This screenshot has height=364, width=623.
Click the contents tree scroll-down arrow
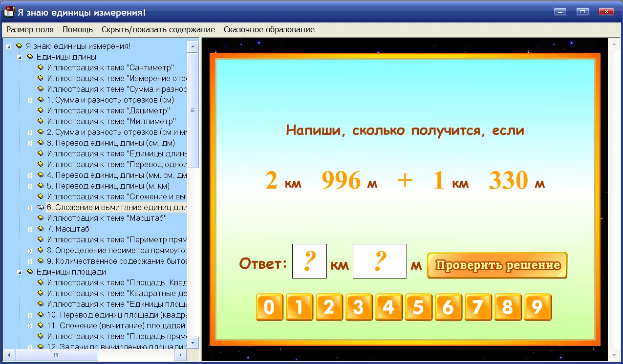point(193,343)
